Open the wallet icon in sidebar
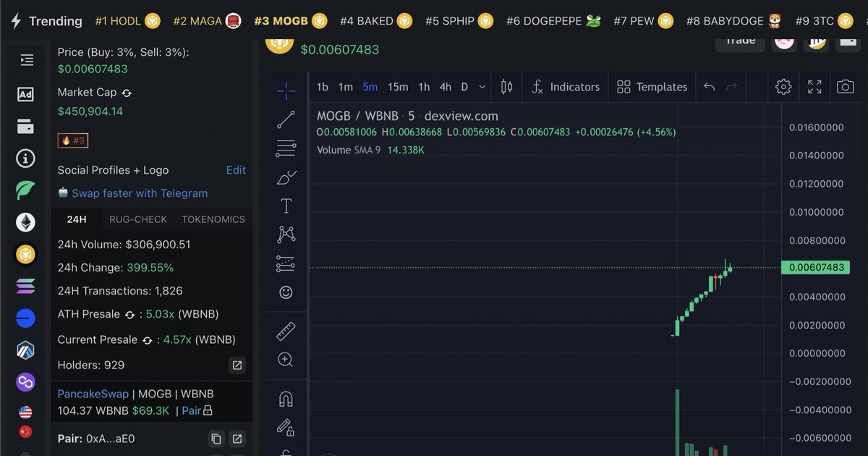Image resolution: width=868 pixels, height=456 pixels. pyautogui.click(x=26, y=127)
